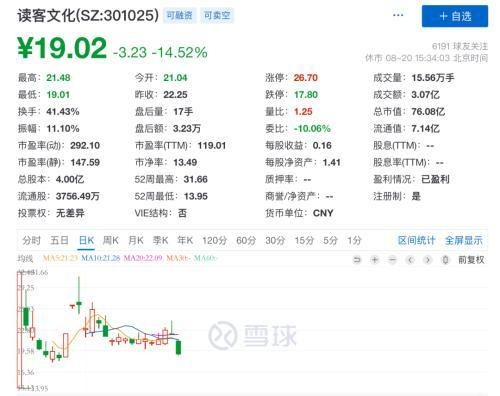Click the 自选 add-to-watchlist button

point(455,16)
